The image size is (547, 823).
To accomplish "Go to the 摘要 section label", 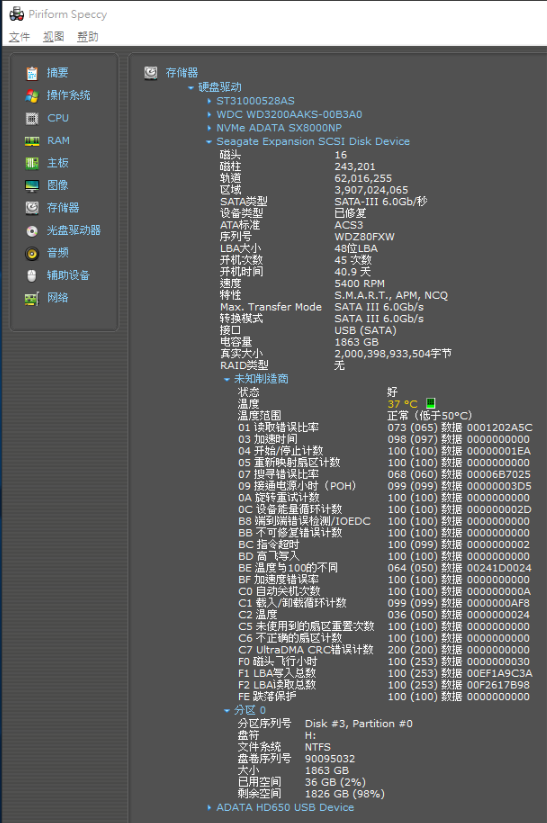I will (58, 73).
